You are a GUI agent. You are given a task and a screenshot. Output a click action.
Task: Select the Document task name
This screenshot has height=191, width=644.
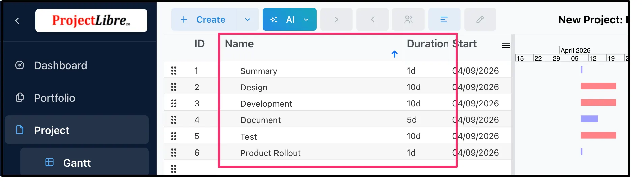coord(260,120)
